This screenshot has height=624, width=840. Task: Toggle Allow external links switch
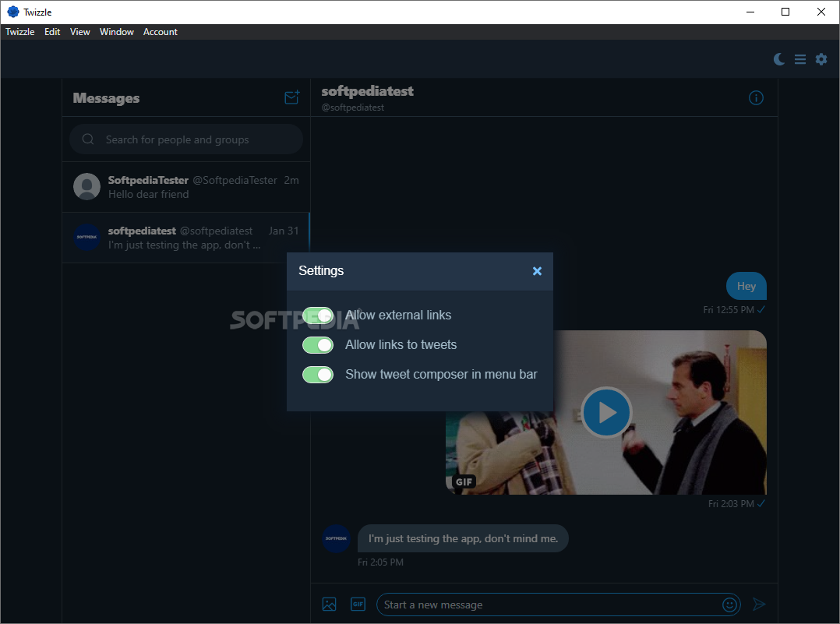click(318, 316)
